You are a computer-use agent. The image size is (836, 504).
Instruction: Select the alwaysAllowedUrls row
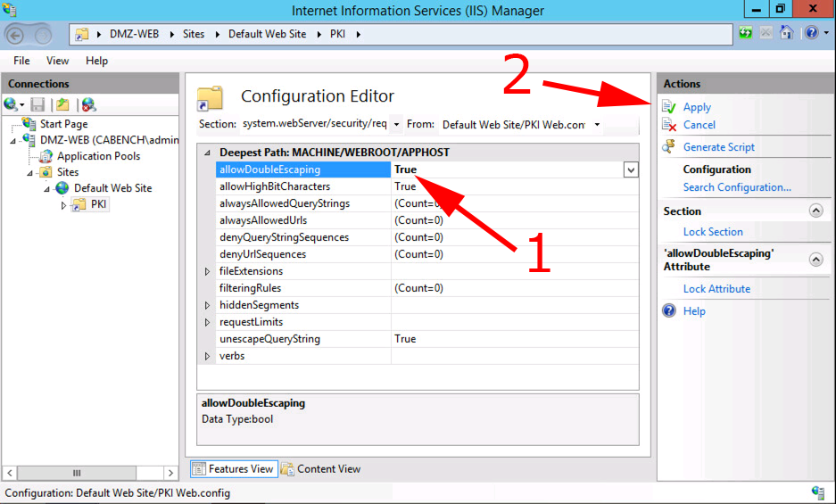coord(427,220)
